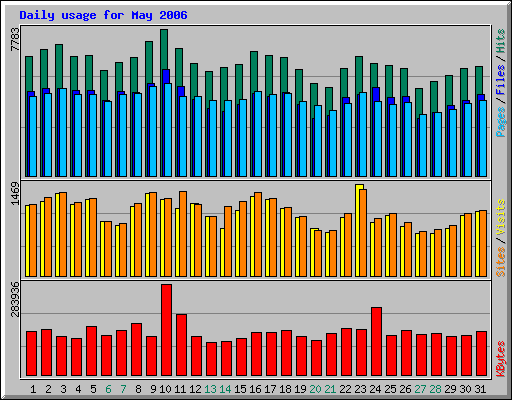Click the 1469 axis value
Screen dimensions: 512x400
(x=15, y=193)
